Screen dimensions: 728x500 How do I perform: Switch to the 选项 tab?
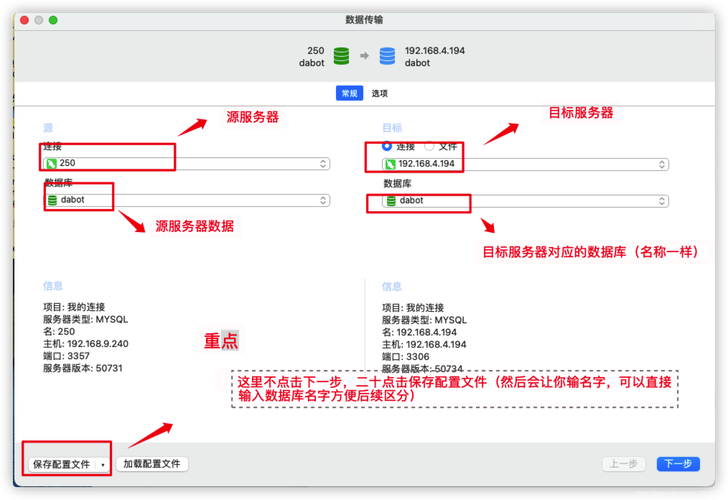379,93
